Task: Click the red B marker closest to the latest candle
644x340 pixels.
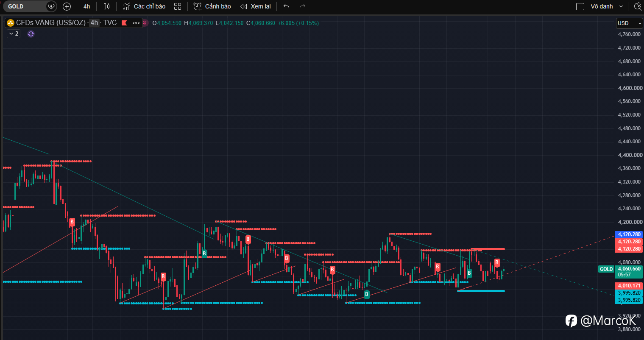Action: [x=497, y=263]
